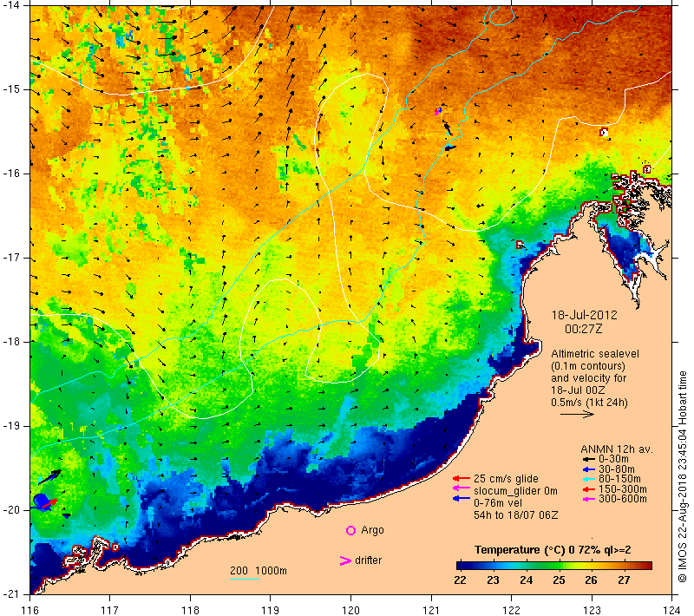Click the colorbar tick label 26
Image resolution: width=694 pixels, height=616 pixels.
click(592, 580)
